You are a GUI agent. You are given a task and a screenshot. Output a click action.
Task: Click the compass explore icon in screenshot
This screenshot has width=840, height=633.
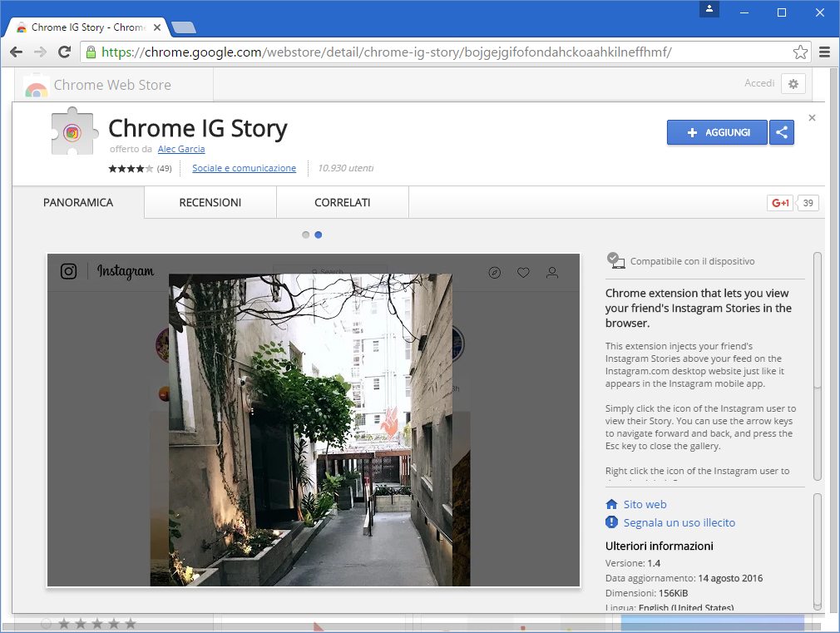[495, 273]
